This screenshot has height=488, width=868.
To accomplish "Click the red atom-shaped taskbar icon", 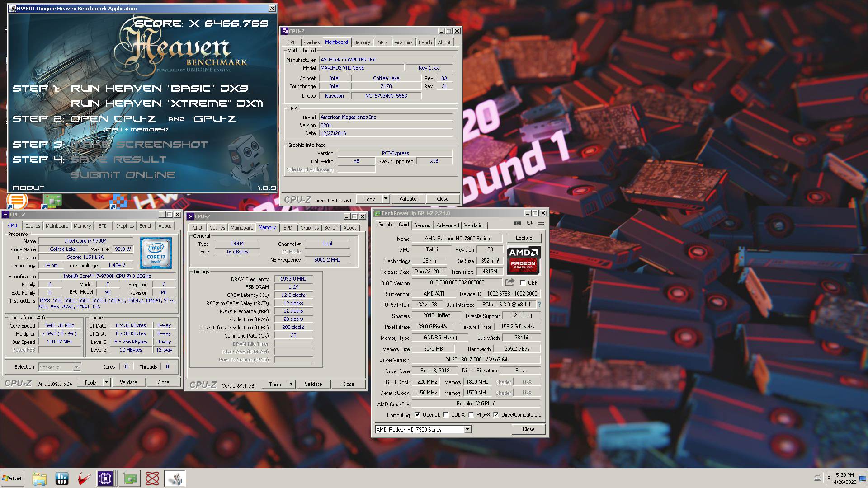I will pyautogui.click(x=152, y=479).
